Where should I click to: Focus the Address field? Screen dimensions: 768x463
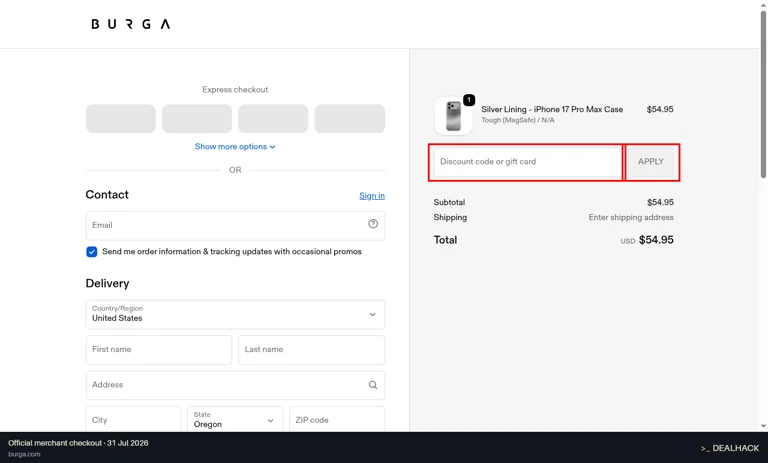tap(235, 385)
